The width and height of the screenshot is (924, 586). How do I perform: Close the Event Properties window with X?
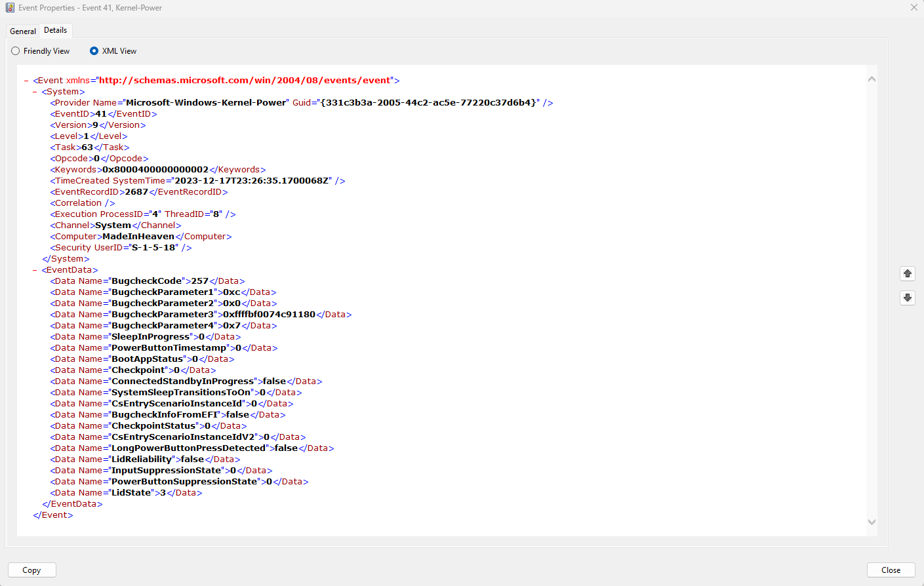pyautogui.click(x=914, y=7)
